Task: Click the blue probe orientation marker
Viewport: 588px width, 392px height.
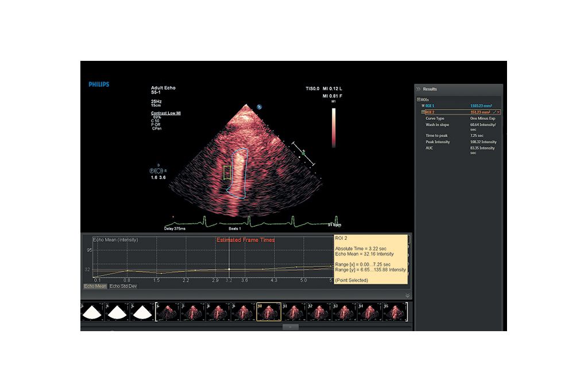Action: [x=259, y=107]
